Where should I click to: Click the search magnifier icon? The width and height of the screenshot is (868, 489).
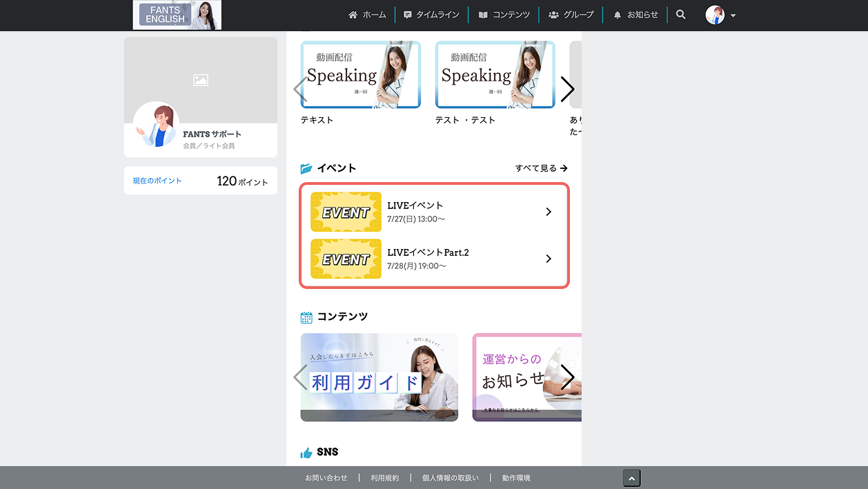(x=681, y=14)
